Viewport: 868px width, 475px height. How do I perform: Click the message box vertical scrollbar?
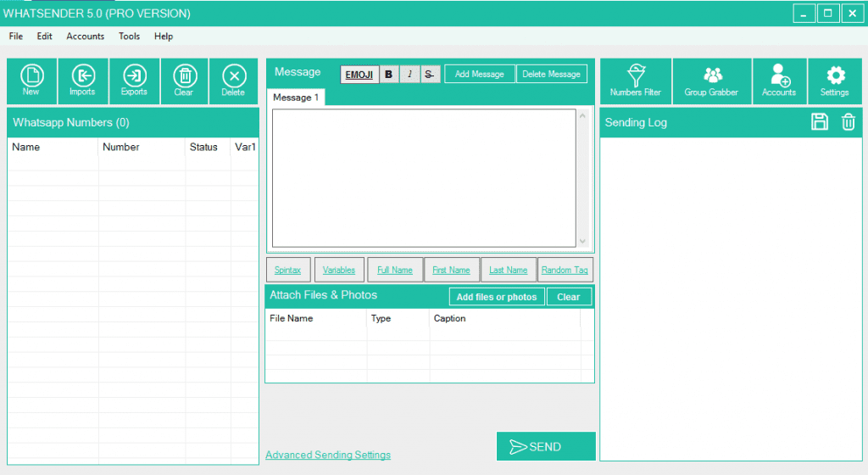582,178
